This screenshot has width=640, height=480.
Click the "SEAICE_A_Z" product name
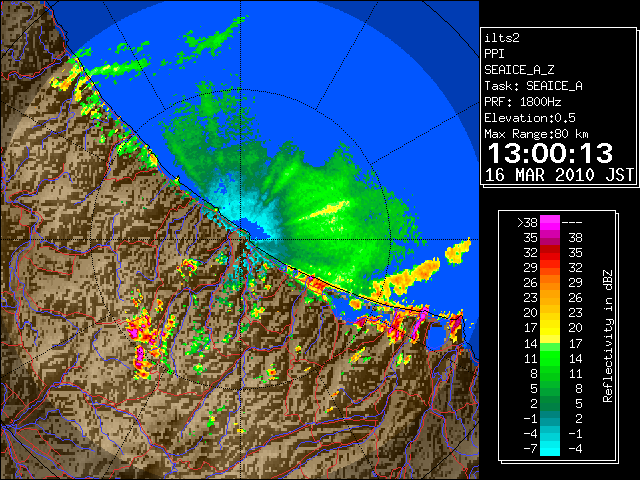point(519,70)
